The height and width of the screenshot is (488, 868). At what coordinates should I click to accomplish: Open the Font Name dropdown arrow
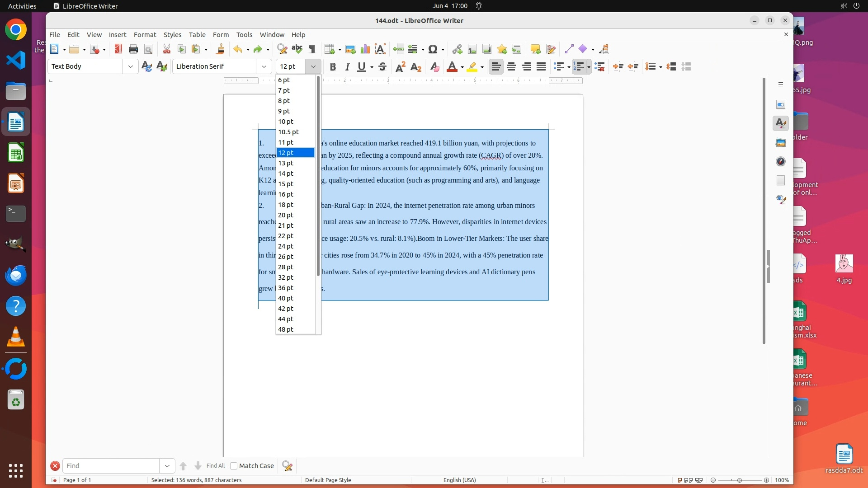pos(264,66)
